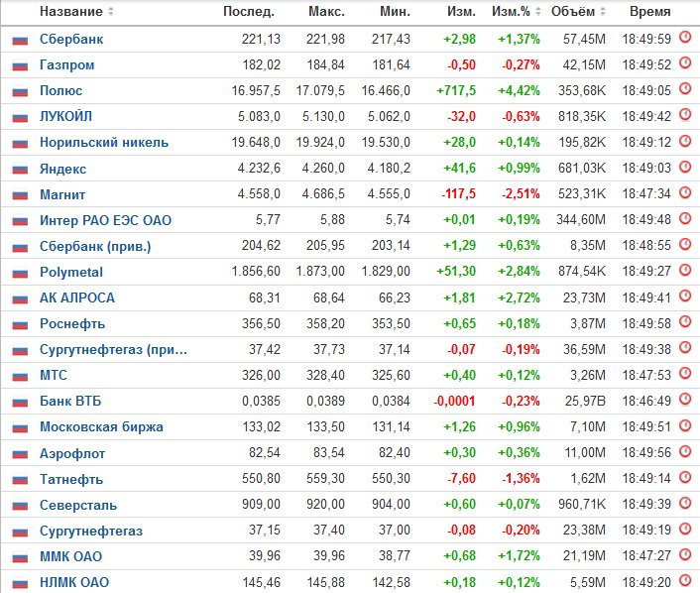Open the Сбербанк stock link
Screen dimensions: 700x593
(71, 40)
